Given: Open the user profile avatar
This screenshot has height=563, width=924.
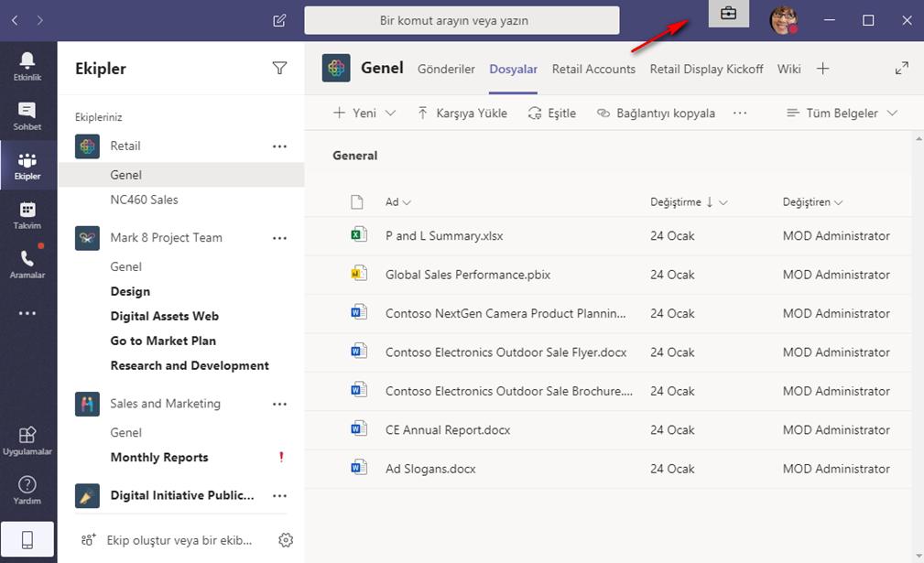Looking at the screenshot, I should pyautogui.click(x=783, y=21).
